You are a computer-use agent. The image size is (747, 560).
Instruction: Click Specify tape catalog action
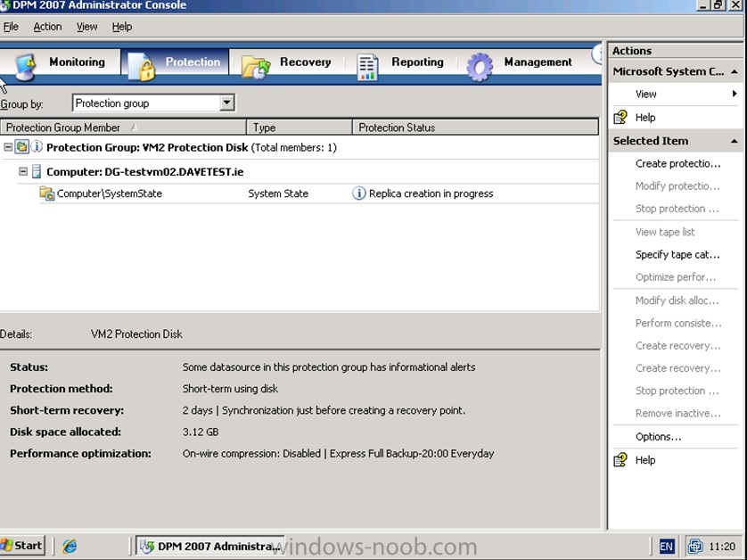coord(677,254)
